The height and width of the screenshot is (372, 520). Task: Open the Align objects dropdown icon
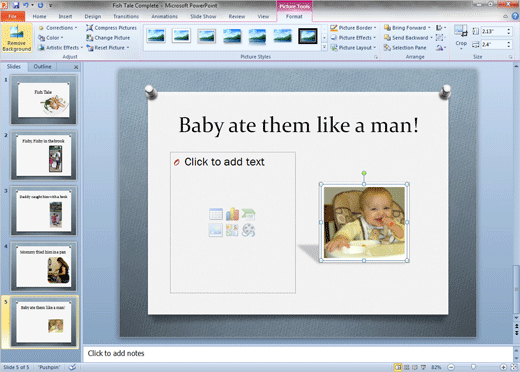(x=441, y=28)
